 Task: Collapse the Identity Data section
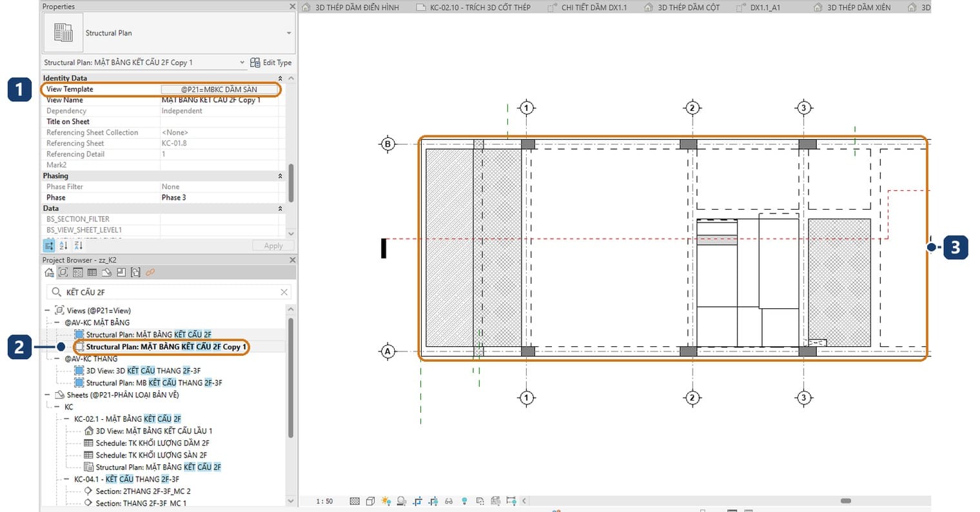[x=280, y=78]
